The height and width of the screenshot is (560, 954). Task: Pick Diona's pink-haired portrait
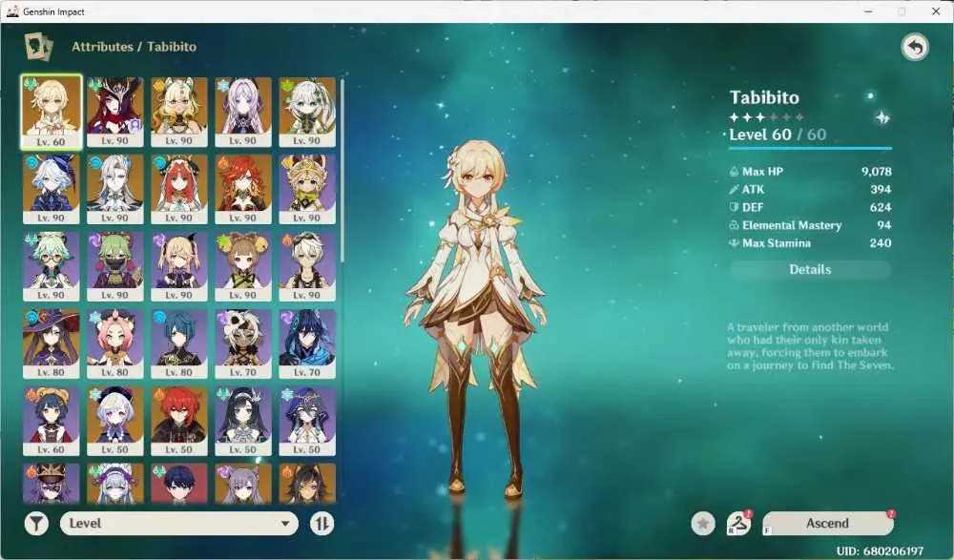click(x=115, y=343)
